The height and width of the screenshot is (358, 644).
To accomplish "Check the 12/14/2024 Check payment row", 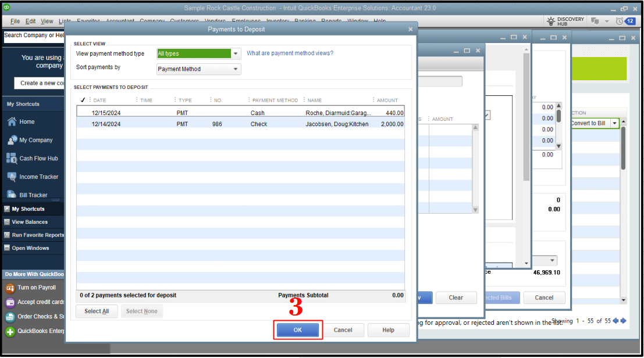I will 240,124.
